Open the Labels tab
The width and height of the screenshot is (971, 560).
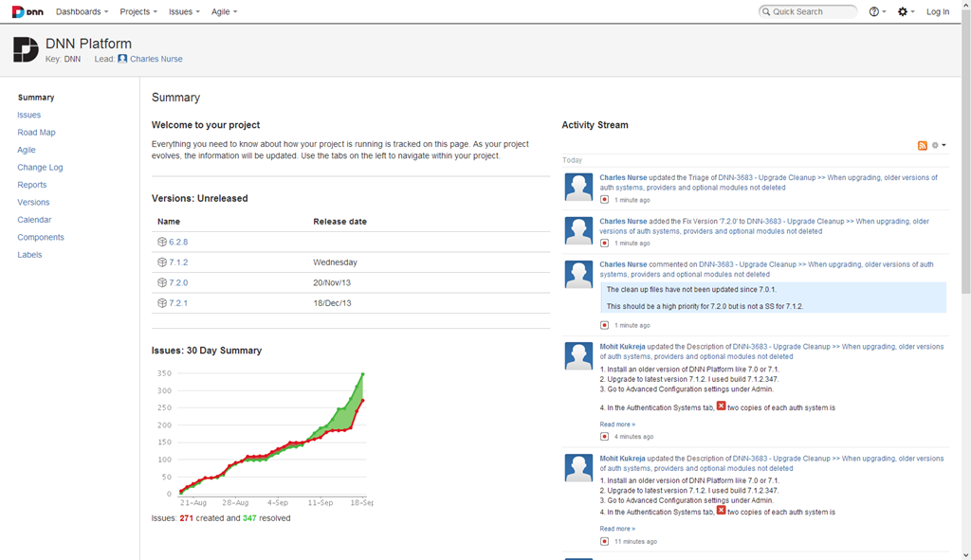tap(29, 255)
